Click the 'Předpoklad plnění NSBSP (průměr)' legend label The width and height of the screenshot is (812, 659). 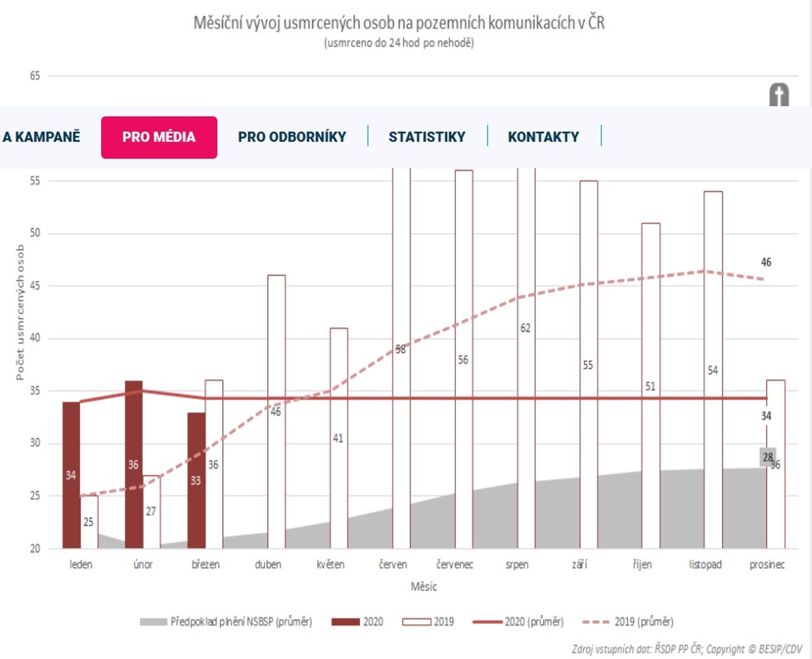(x=241, y=622)
